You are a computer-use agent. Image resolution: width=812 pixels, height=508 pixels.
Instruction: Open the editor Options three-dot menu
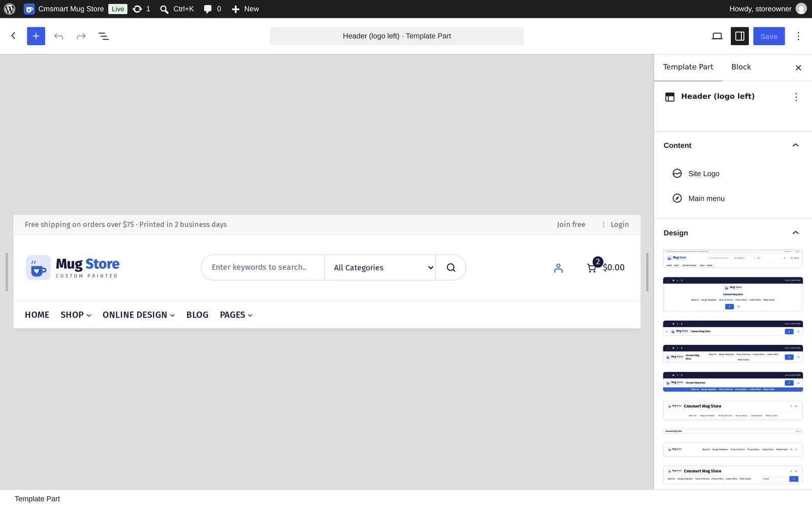(798, 36)
